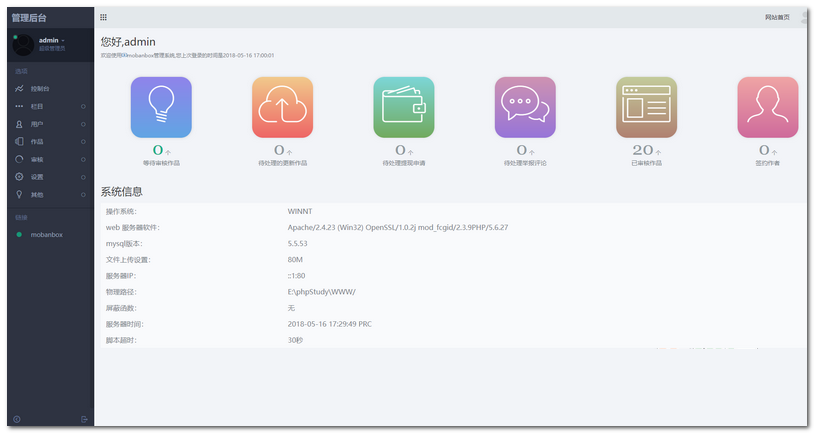Click the 操作系统 label
The width and height of the screenshot is (814, 433).
[121, 211]
